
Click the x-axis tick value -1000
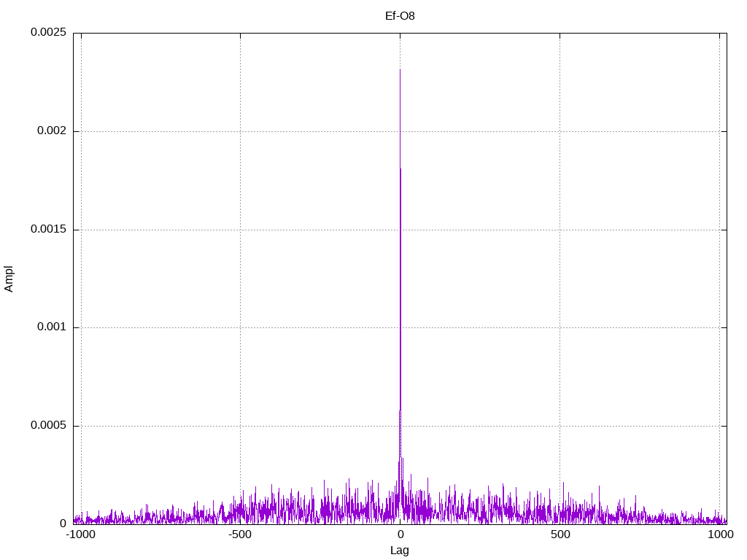pyautogui.click(x=81, y=534)
